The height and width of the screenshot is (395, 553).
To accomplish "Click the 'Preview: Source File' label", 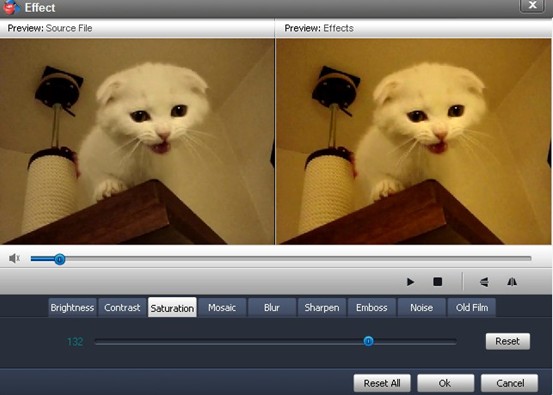I will (x=50, y=28).
